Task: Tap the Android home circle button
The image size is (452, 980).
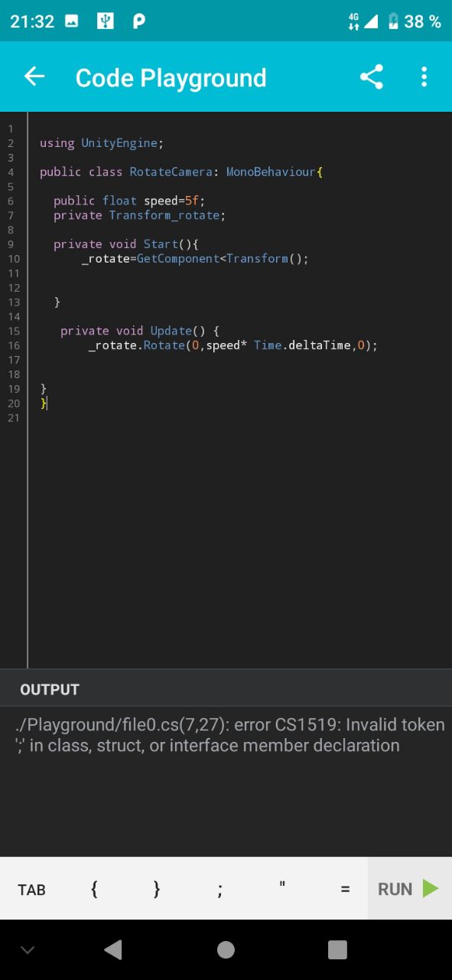Action: pyautogui.click(x=226, y=949)
